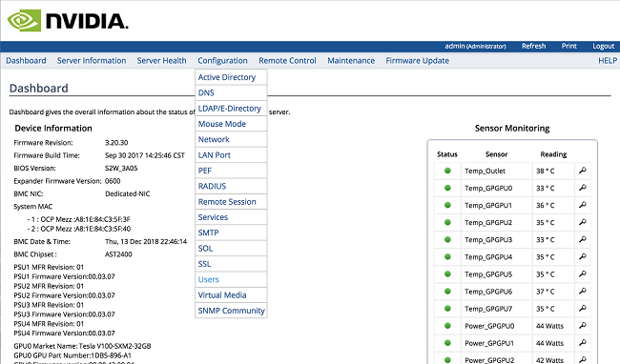Open the Configuration dropdown menu
The height and width of the screenshot is (364, 620).
tap(222, 61)
